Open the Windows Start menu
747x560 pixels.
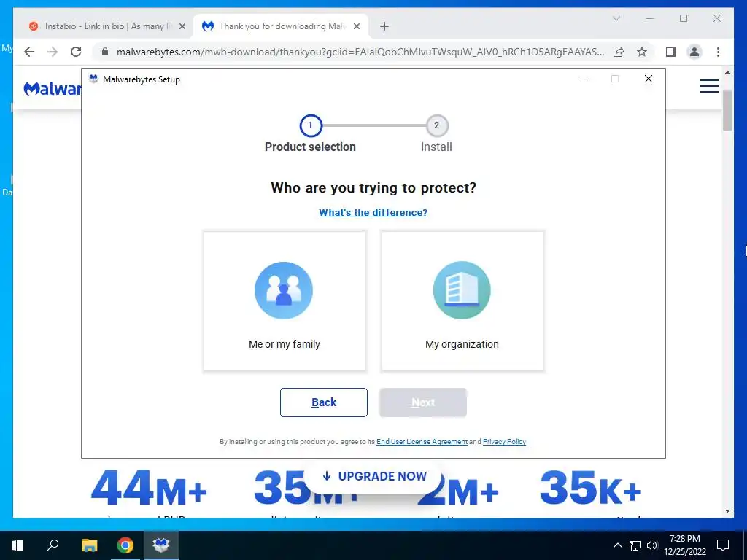tap(18, 545)
